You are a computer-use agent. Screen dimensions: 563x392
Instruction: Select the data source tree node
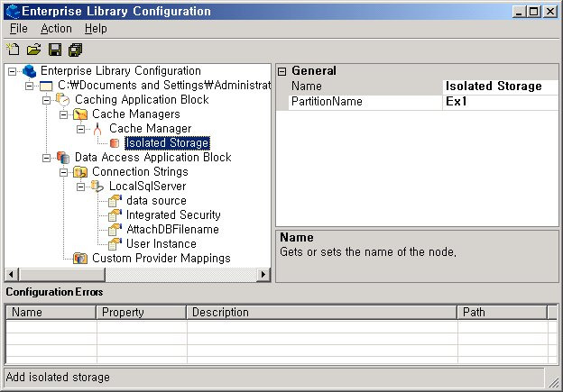pos(156,200)
